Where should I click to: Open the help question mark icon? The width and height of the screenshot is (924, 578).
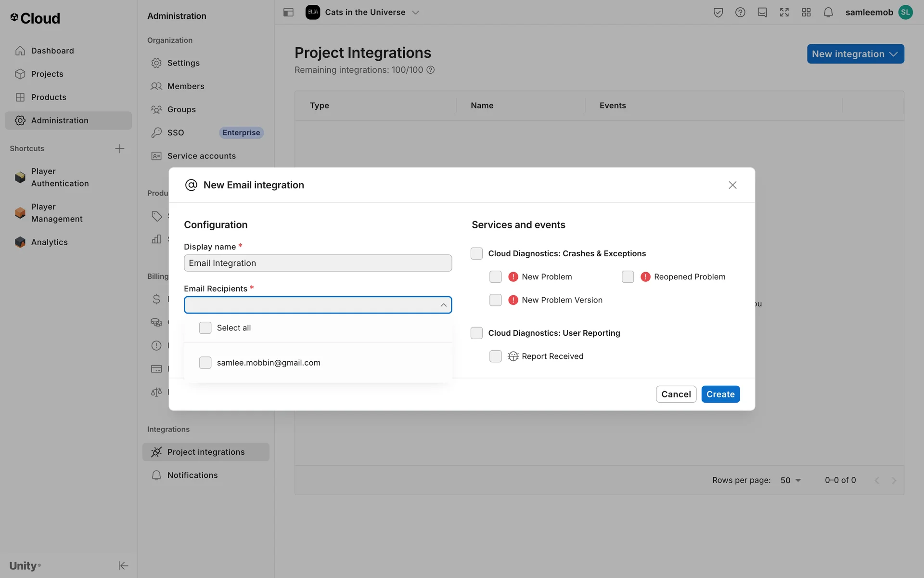(x=740, y=13)
